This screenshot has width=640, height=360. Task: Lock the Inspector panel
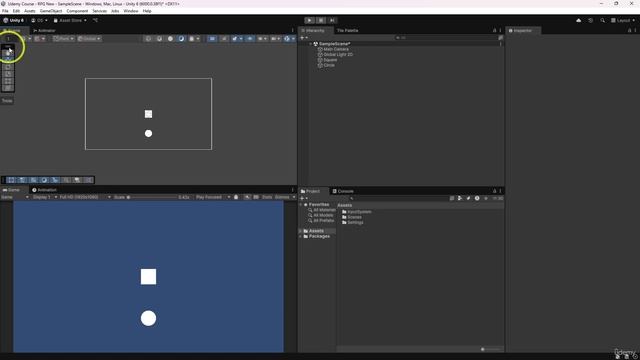click(x=629, y=31)
